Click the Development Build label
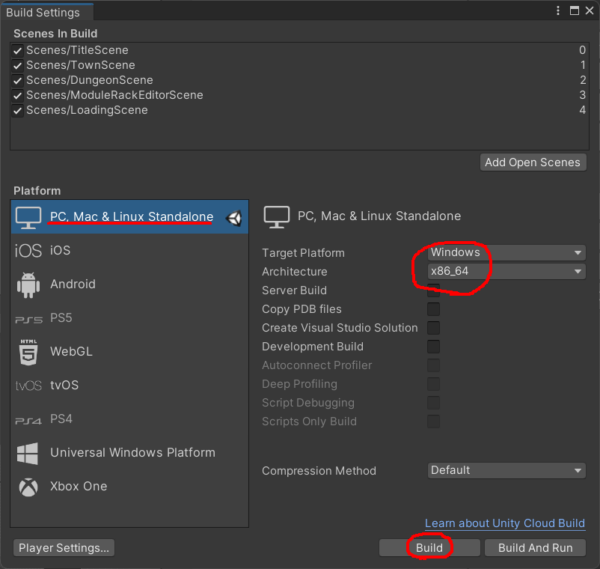The image size is (600, 569). [313, 347]
